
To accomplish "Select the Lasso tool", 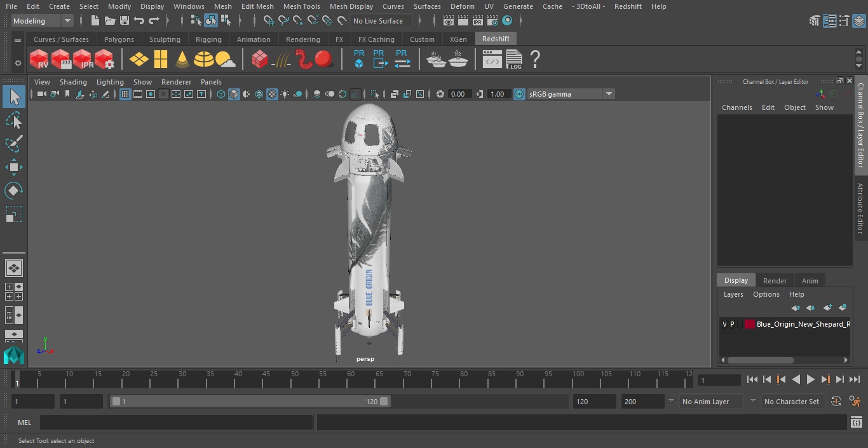I will (x=13, y=121).
